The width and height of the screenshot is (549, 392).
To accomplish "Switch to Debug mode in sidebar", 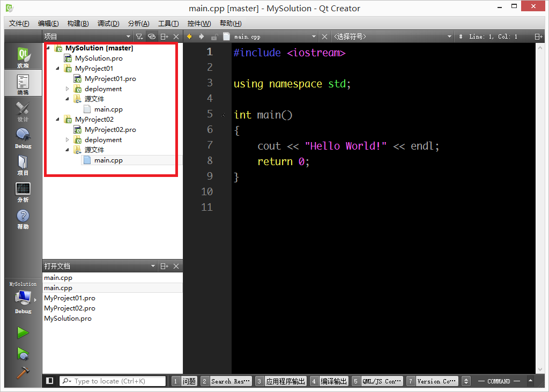I will click(x=23, y=138).
